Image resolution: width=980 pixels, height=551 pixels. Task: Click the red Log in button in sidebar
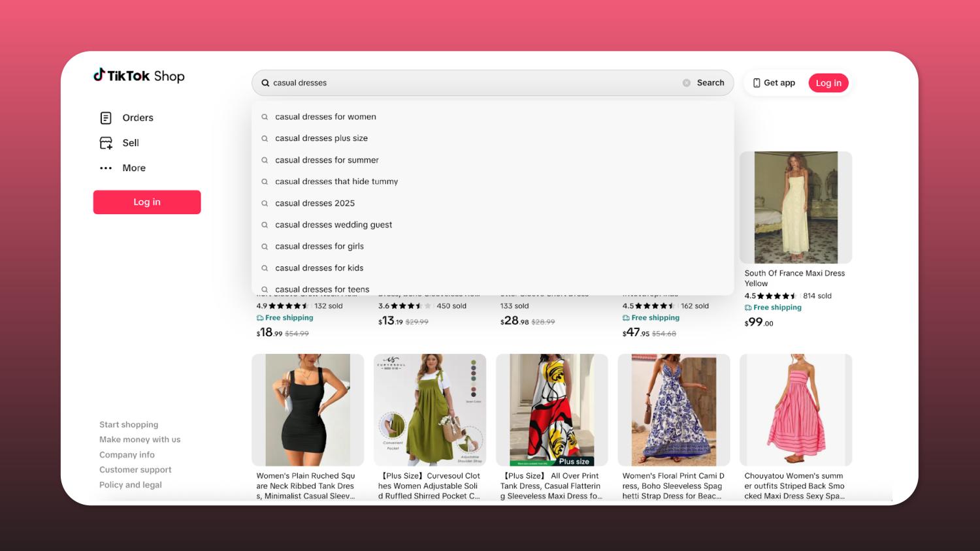[x=147, y=202]
